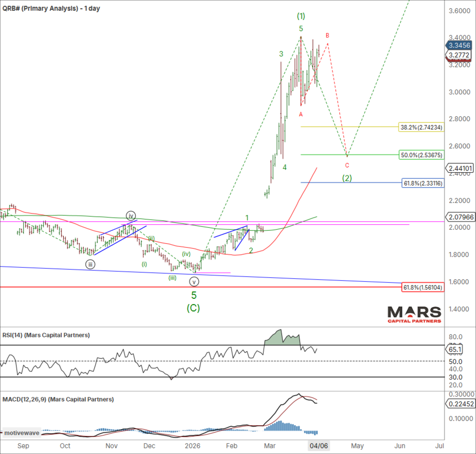This screenshot has height=454, width=476.
Task: Click the red B wave label
Action: (327, 36)
